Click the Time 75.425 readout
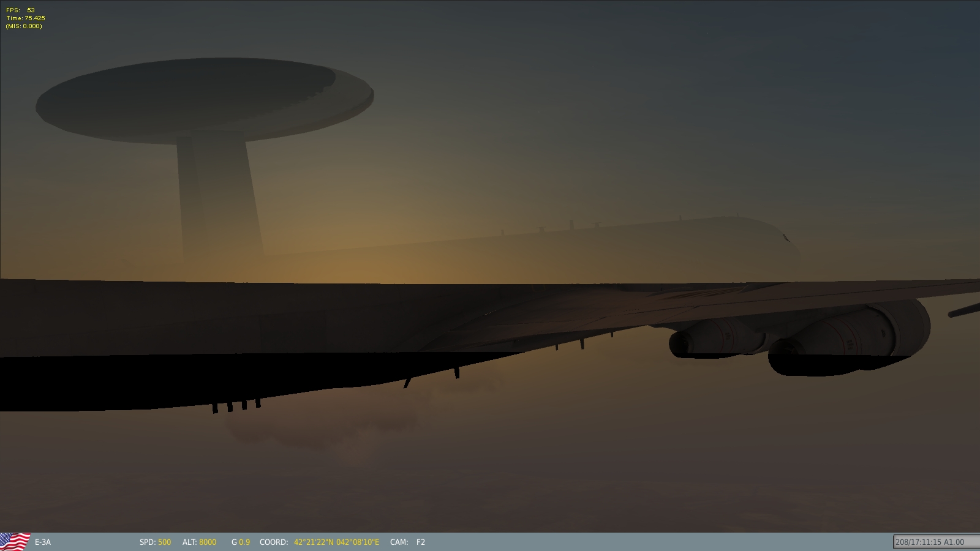 [25, 18]
